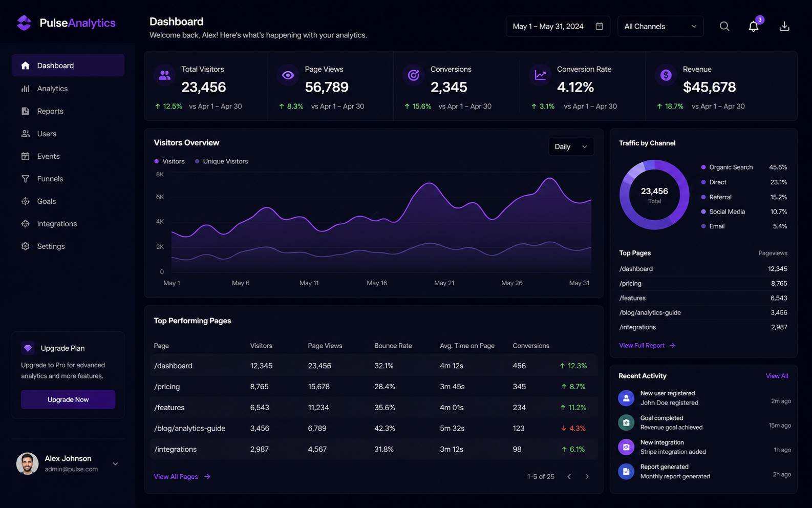Click the admin@pulse.com email

(71, 469)
